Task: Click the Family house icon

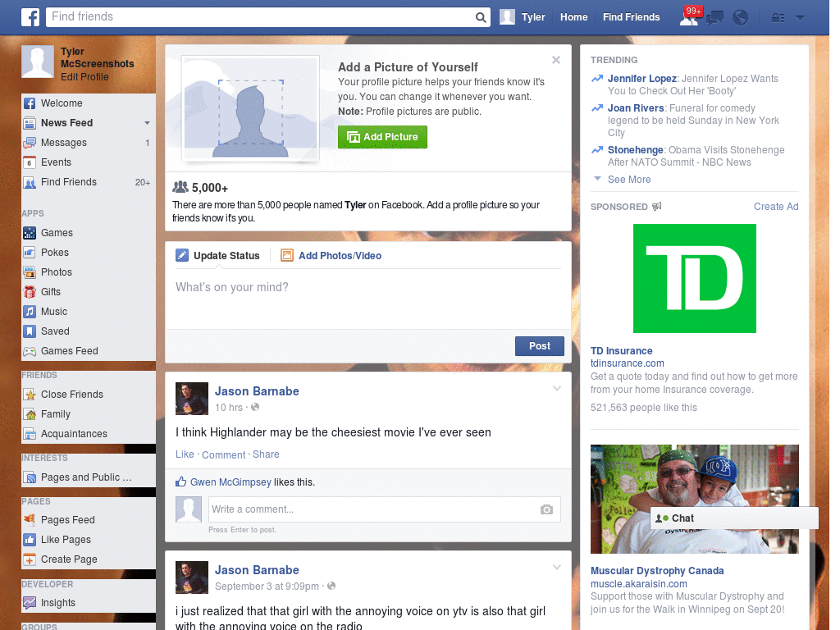Action: (30, 414)
